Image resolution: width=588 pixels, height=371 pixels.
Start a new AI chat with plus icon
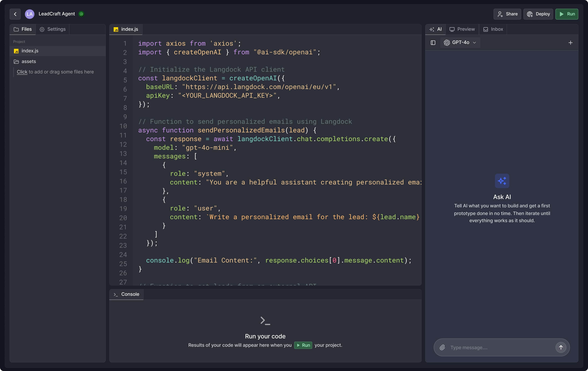pyautogui.click(x=570, y=43)
